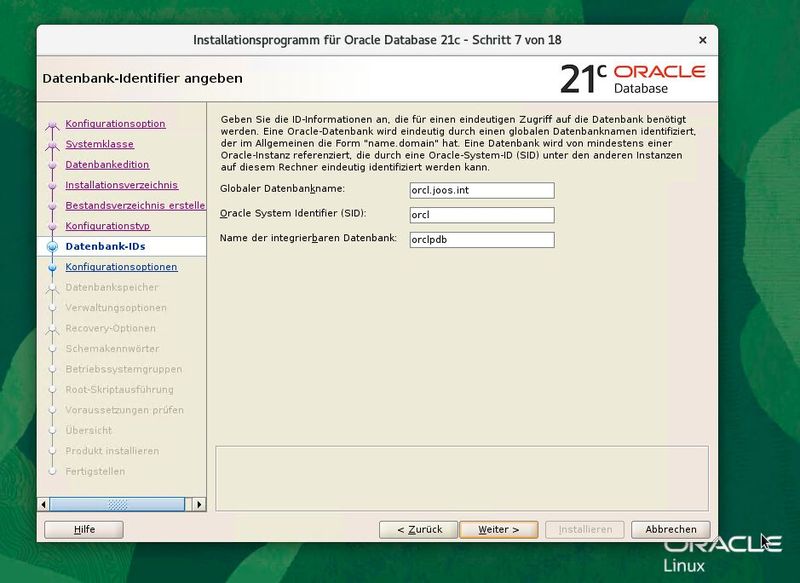Click inside the Globaler Datenbankname field
800x583 pixels.
click(482, 189)
